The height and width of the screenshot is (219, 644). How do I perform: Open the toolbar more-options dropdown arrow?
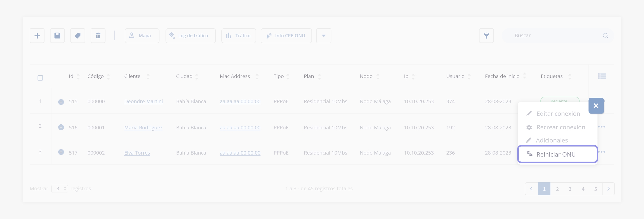point(324,36)
